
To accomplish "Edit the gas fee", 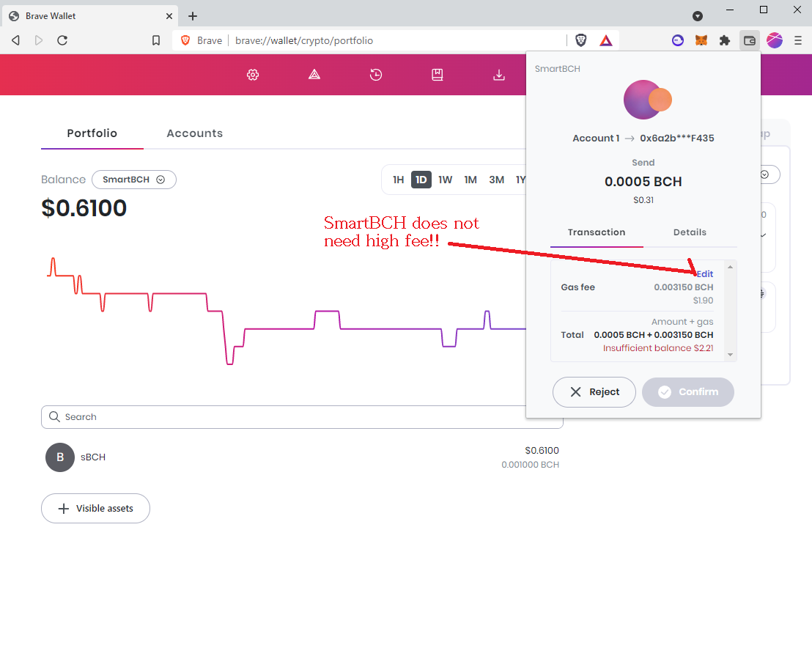I will pyautogui.click(x=705, y=274).
